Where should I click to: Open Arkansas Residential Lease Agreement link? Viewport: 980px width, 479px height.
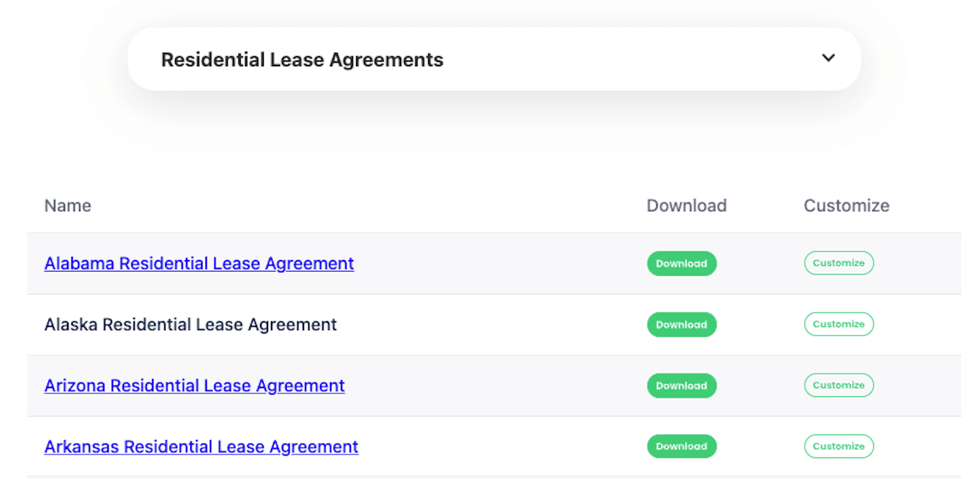pos(201,447)
